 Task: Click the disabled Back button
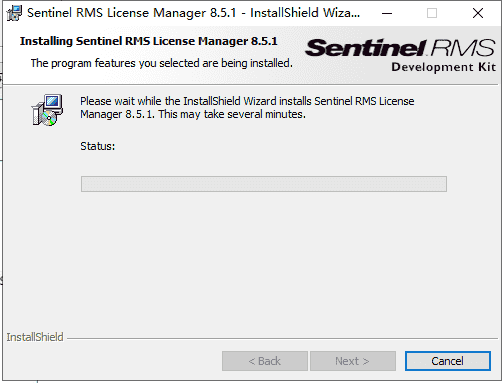[265, 361]
